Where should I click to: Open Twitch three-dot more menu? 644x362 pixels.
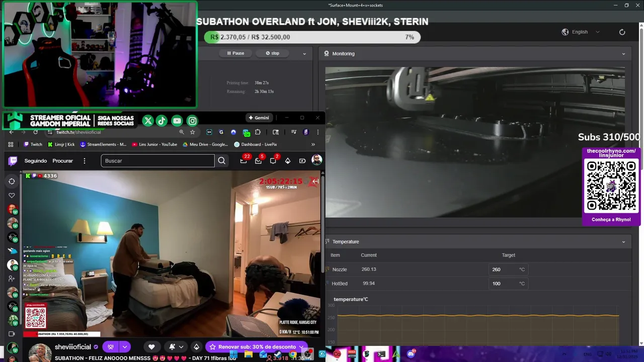(x=85, y=161)
